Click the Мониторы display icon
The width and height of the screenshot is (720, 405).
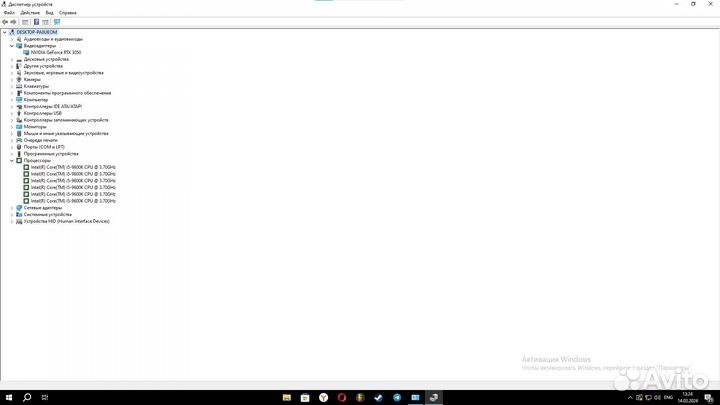coord(19,127)
